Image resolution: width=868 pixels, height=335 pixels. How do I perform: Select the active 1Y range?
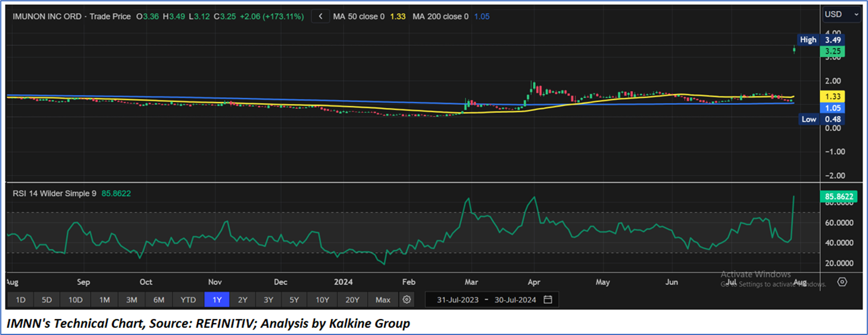pyautogui.click(x=217, y=299)
